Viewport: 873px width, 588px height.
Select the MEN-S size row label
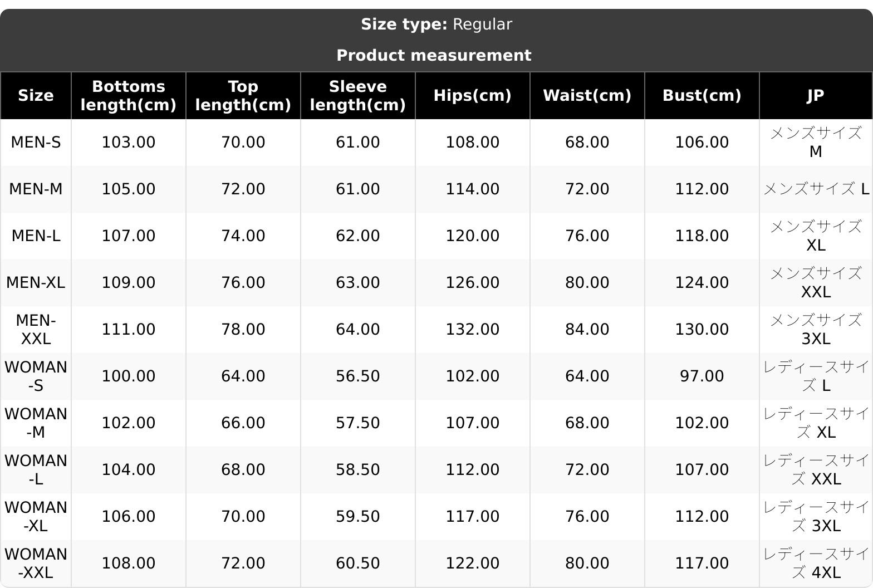pos(36,142)
